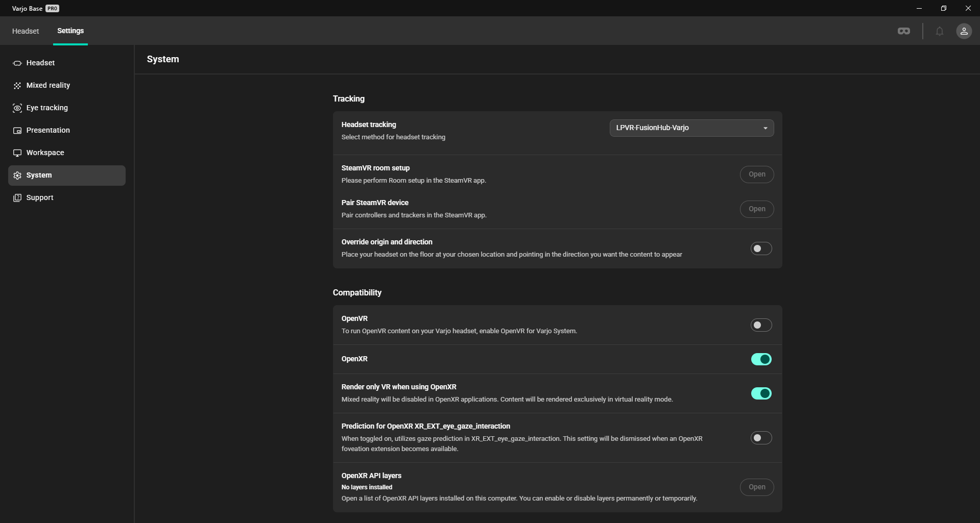Click 'Place your headset on the floor' description
980x523 pixels.
tap(512, 255)
